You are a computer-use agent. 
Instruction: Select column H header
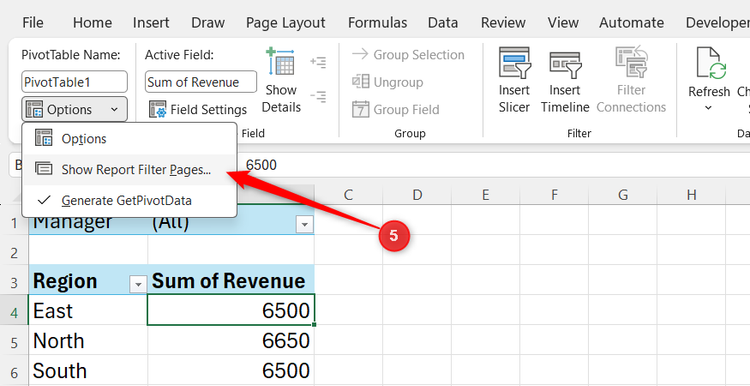click(691, 195)
